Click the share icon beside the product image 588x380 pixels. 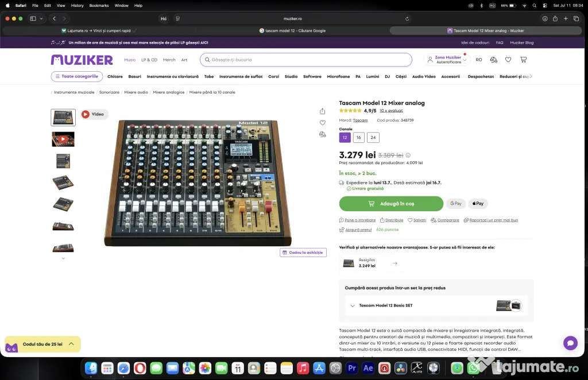tap(323, 111)
